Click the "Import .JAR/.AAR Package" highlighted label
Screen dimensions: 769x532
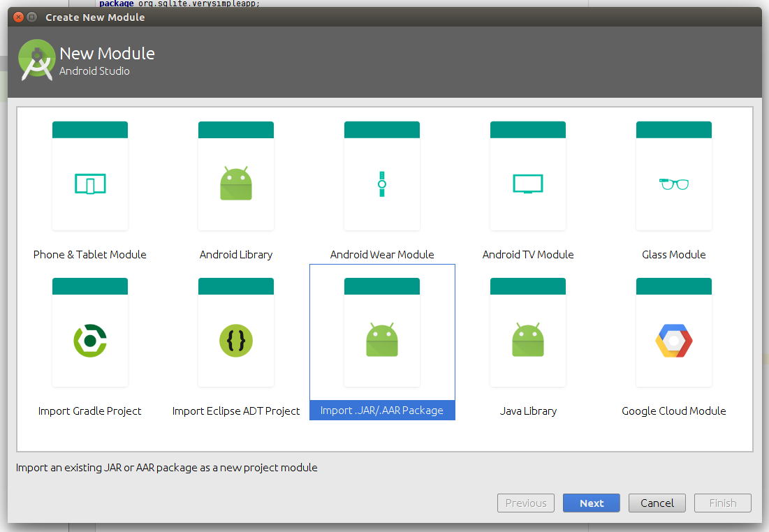[x=381, y=411]
